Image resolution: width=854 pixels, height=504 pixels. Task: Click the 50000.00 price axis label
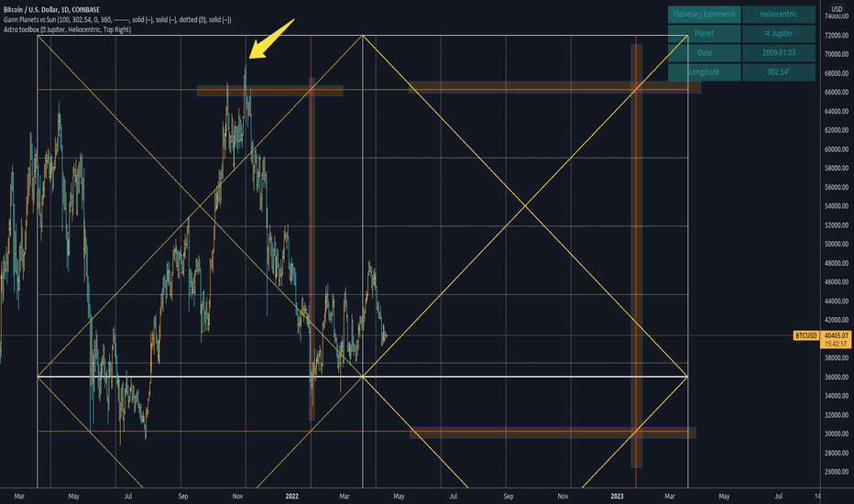[x=837, y=244]
